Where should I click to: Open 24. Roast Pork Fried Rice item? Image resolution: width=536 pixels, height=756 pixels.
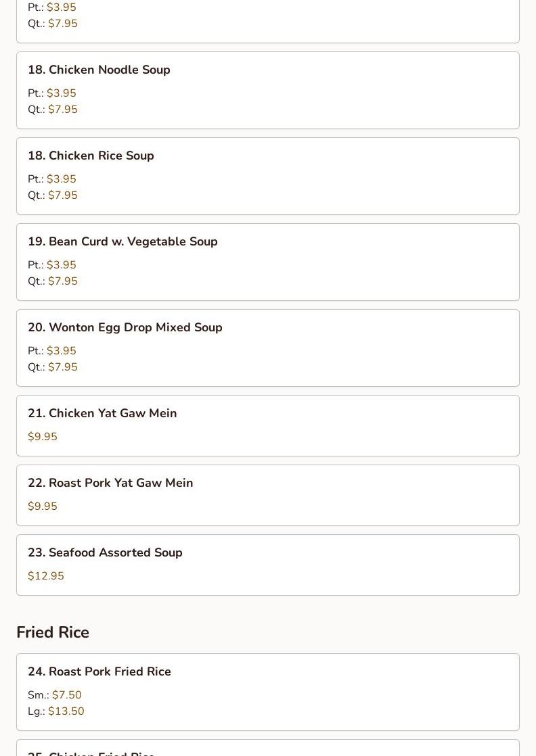click(x=268, y=692)
